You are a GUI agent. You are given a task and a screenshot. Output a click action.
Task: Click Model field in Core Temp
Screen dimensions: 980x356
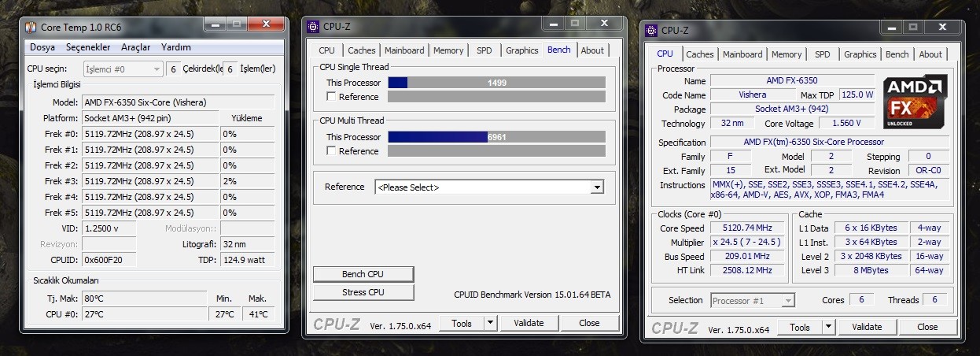[179, 102]
